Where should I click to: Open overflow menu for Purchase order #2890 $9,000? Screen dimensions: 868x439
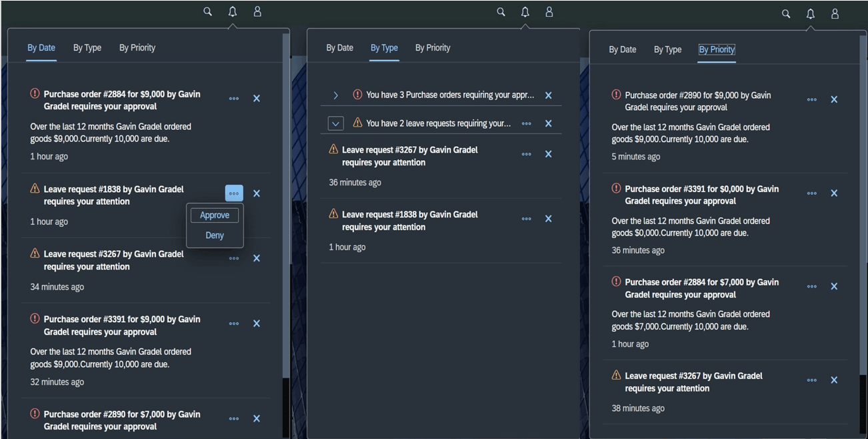(812, 99)
